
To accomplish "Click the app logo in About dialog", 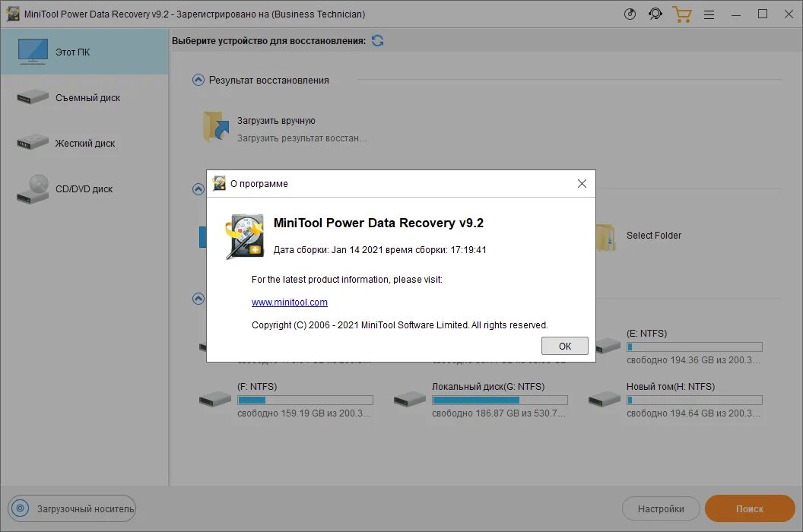I will pyautogui.click(x=245, y=236).
